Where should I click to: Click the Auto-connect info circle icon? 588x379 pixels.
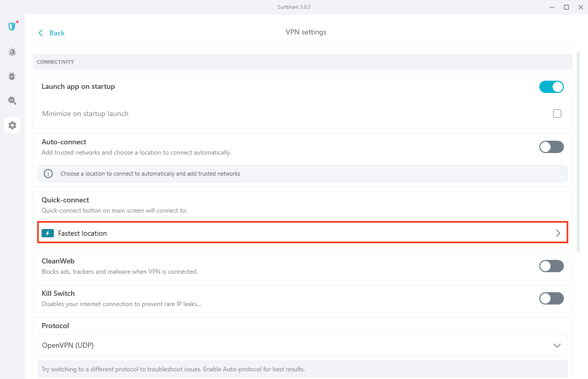click(48, 174)
